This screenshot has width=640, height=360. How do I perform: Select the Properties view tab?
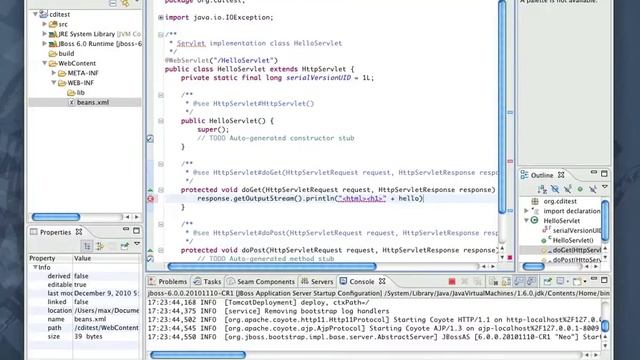tap(51, 232)
